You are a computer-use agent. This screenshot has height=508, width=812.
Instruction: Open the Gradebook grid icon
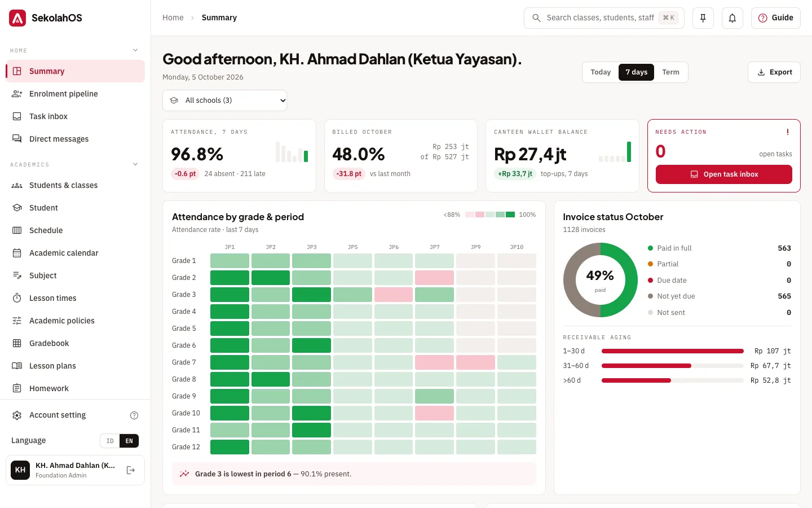pyautogui.click(x=17, y=343)
